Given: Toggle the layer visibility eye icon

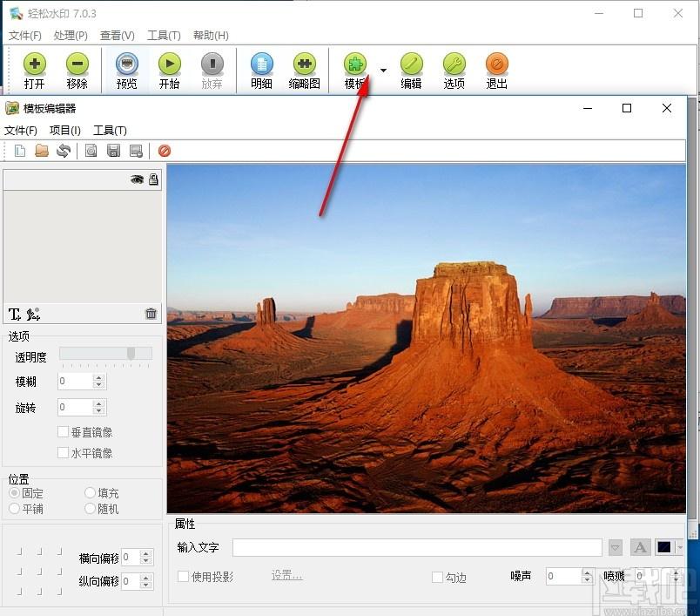Looking at the screenshot, I should point(137,179).
